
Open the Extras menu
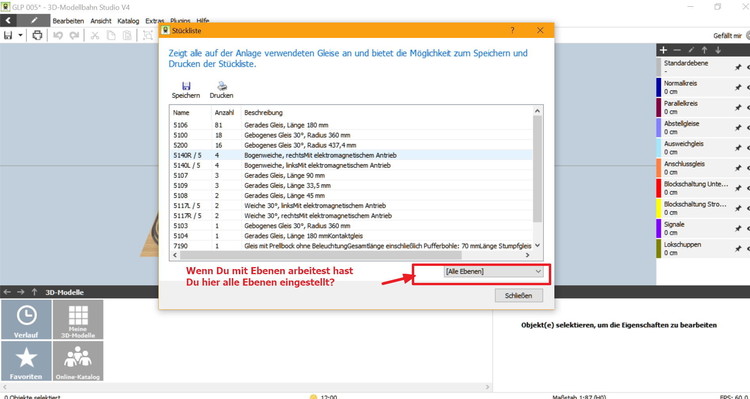click(154, 21)
